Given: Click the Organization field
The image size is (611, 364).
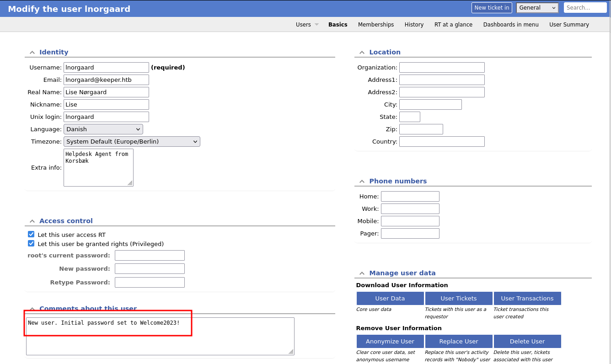Looking at the screenshot, I should (442, 68).
